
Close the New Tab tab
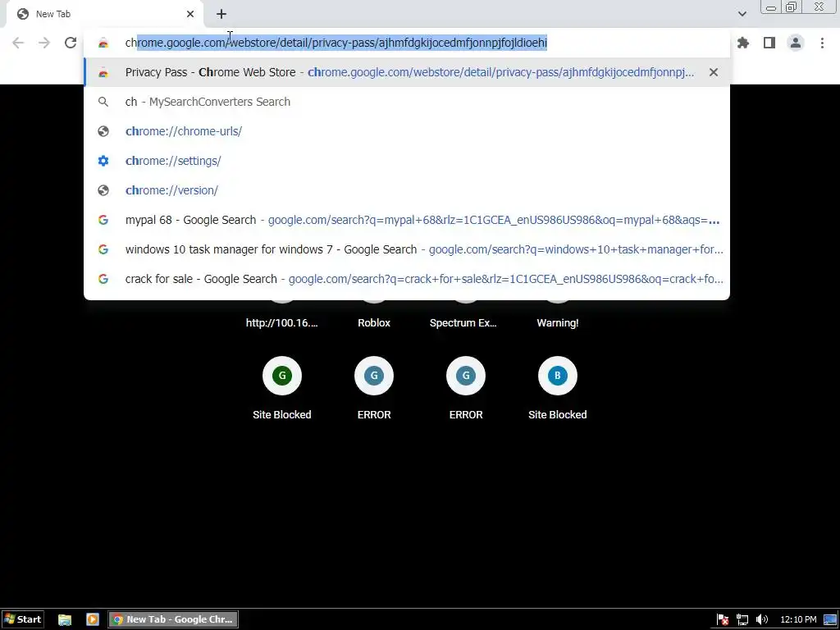190,14
